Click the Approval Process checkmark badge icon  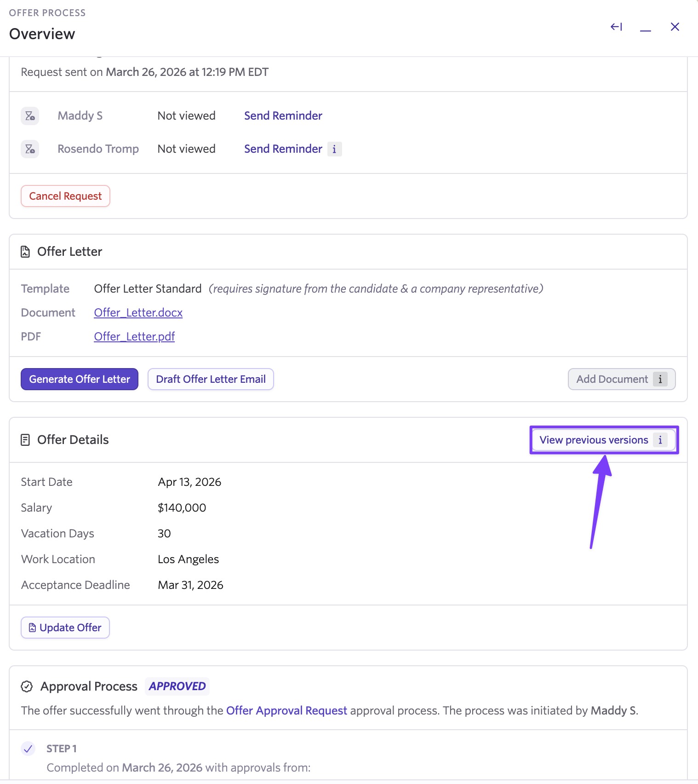tap(27, 686)
